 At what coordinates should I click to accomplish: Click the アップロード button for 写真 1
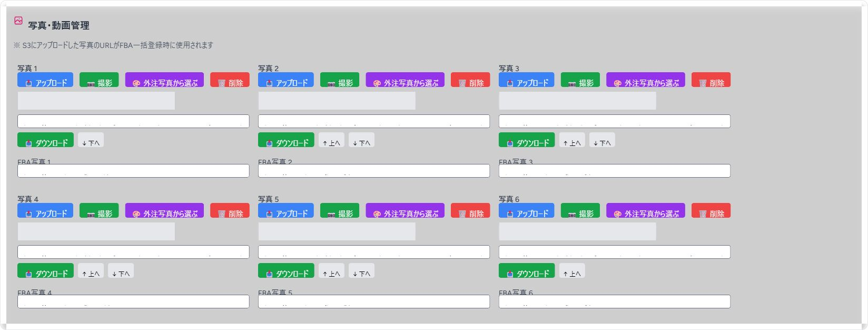[x=45, y=80]
